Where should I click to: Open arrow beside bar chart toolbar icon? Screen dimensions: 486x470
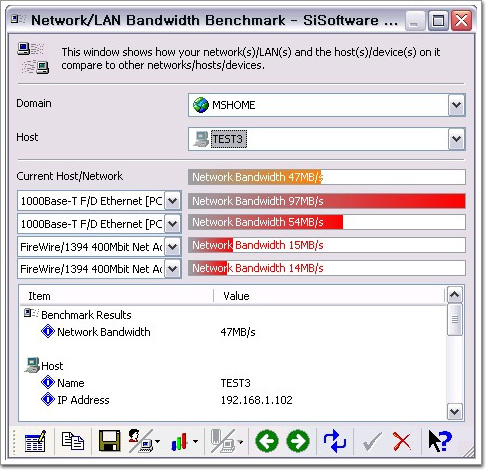[196, 442]
